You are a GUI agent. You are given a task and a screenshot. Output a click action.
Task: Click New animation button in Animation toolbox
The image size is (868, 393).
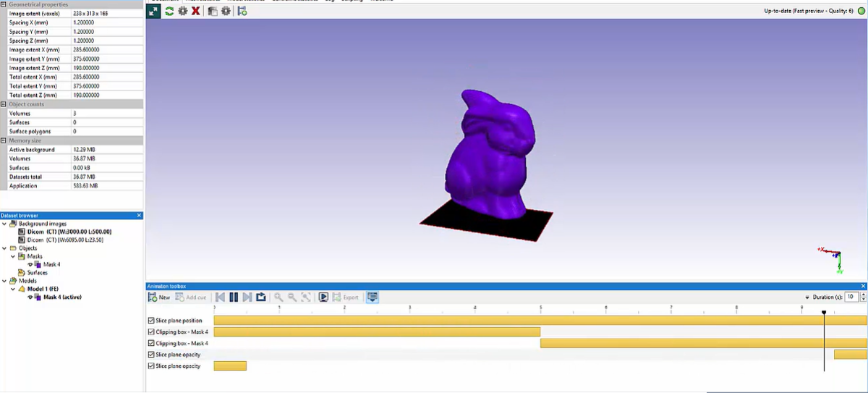pyautogui.click(x=159, y=297)
